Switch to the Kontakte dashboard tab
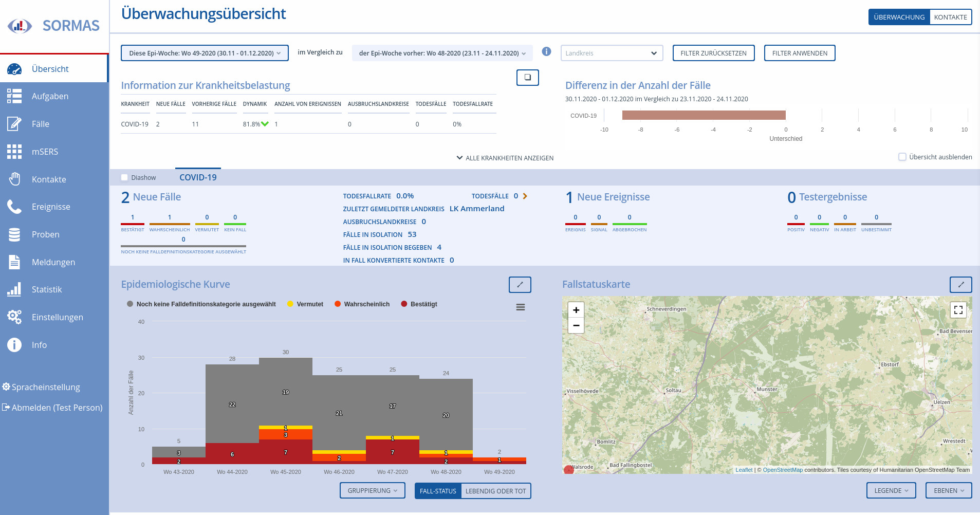 click(950, 17)
